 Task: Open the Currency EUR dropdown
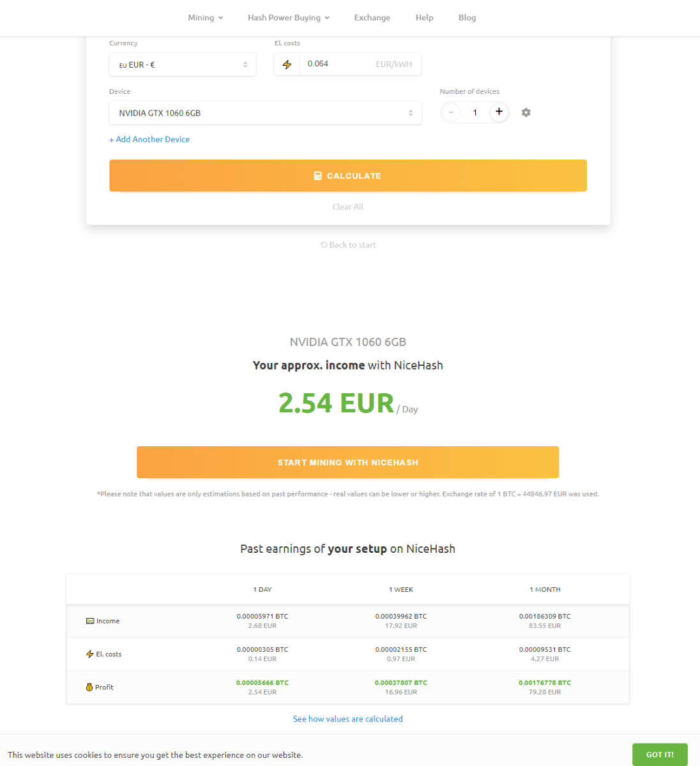(x=183, y=64)
